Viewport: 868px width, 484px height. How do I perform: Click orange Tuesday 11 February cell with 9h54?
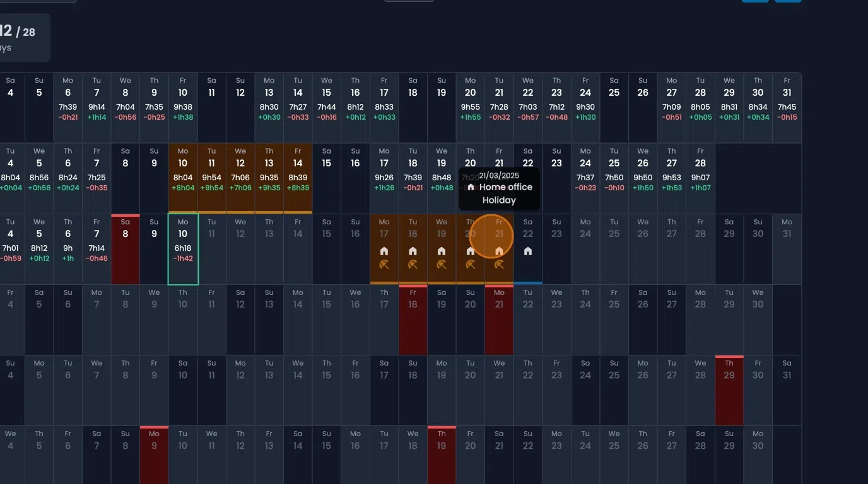pos(211,178)
